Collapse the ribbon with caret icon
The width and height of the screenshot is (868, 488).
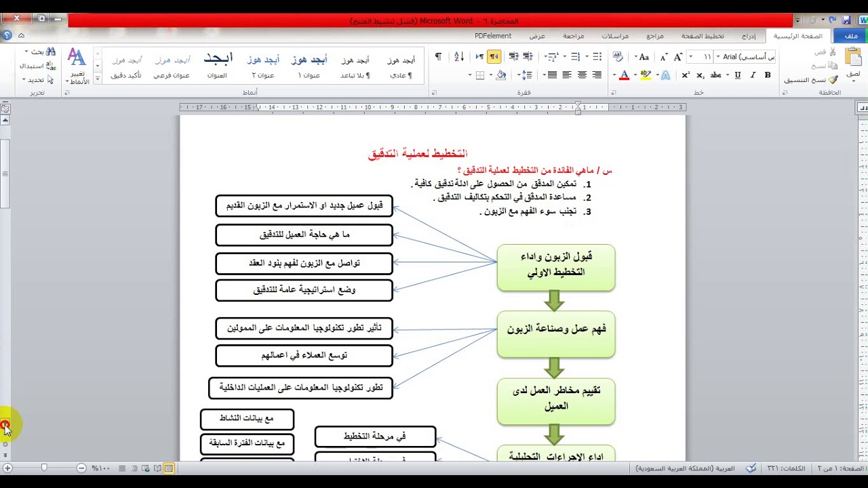21,35
